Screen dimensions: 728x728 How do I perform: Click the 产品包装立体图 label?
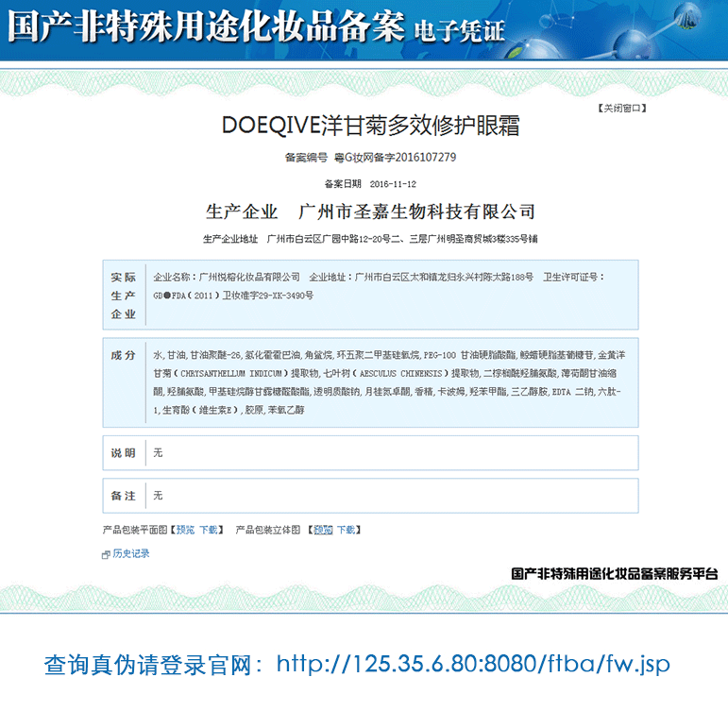[268, 530]
